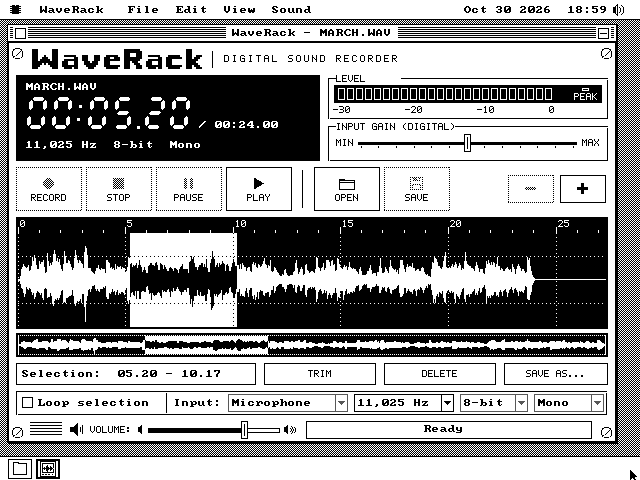Zoom out the waveform with minus button
The width and height of the screenshot is (640, 480).
pyautogui.click(x=531, y=189)
